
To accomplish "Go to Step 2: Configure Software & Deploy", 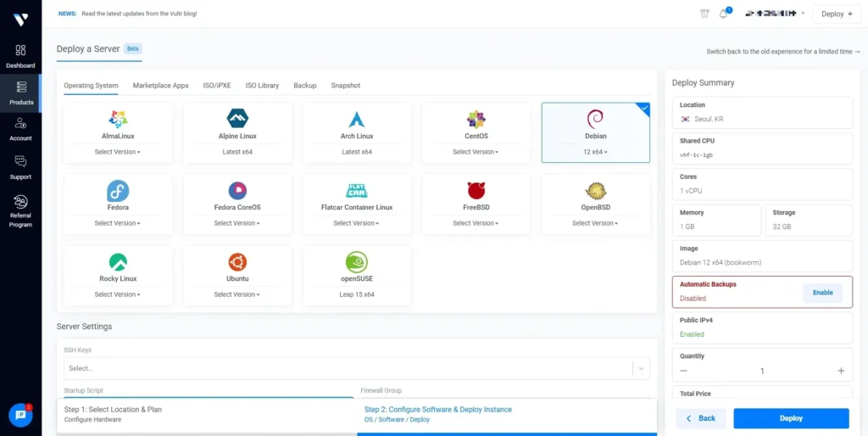I will pyautogui.click(x=507, y=415).
